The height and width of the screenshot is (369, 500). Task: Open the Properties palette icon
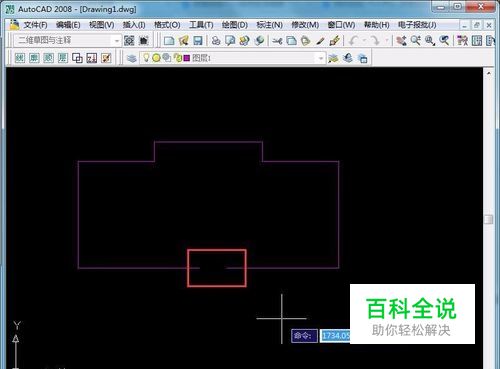click(462, 41)
